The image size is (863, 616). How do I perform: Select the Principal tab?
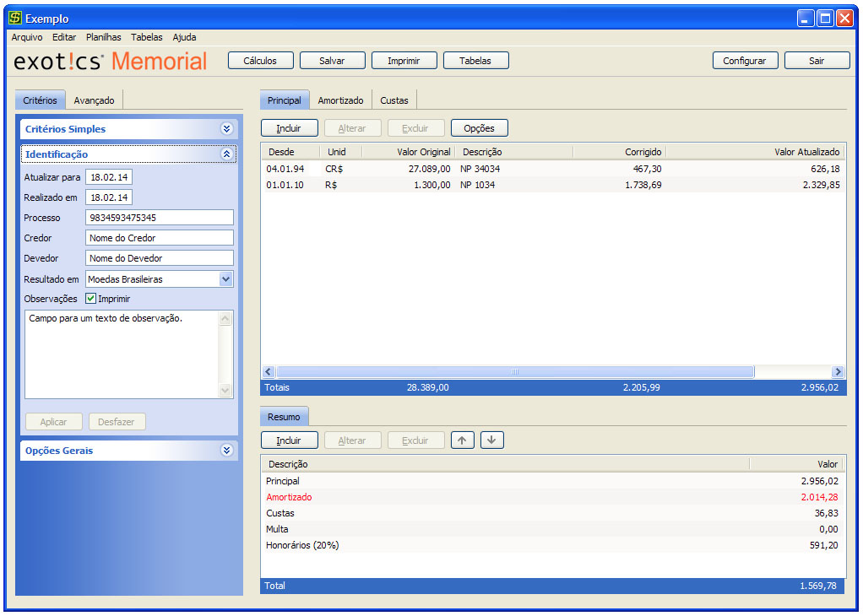click(x=285, y=100)
